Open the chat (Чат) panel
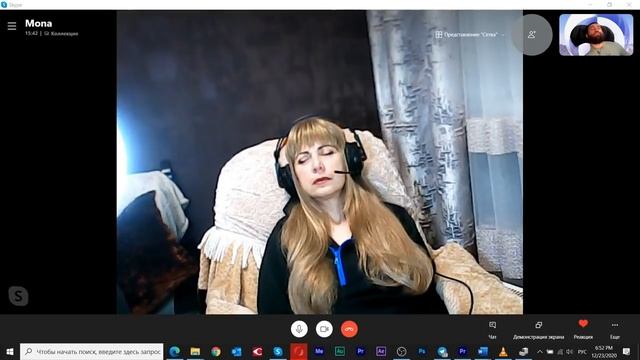Image resolution: width=640 pixels, height=360 pixels. pyautogui.click(x=492, y=330)
